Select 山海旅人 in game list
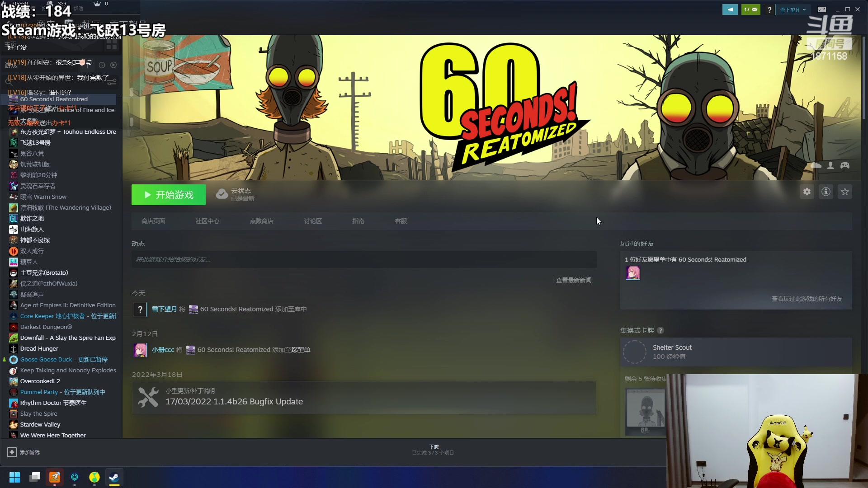Viewport: 868px width, 488px height. pyautogui.click(x=32, y=229)
